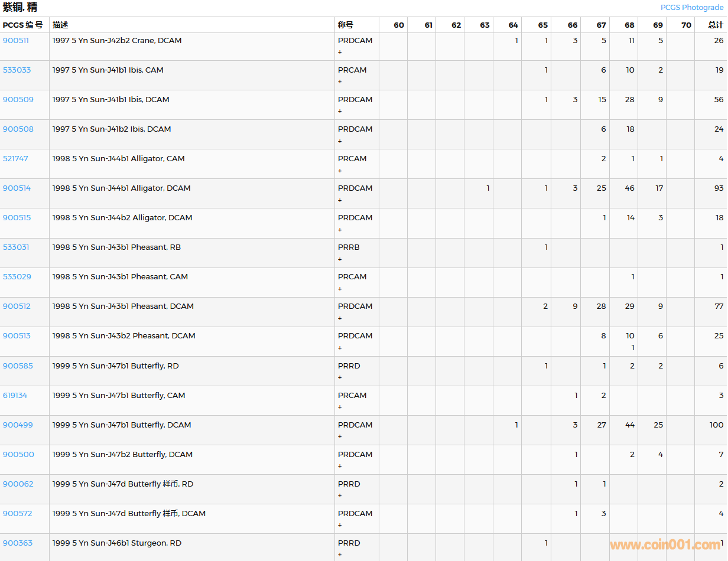
Task: Open PCGS number 900514 link
Action: 17,188
